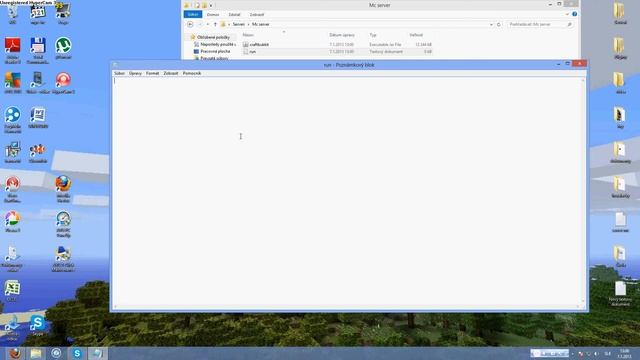Open the Formát menu in Notepad
This screenshot has height=360, width=640.
152,73
